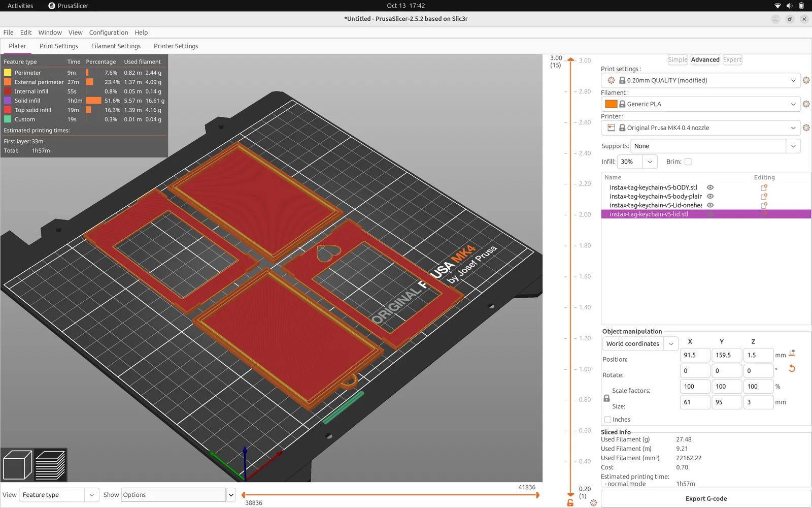Click the scale factors padlock icon
Image resolution: width=812 pixels, height=508 pixels.
pos(606,398)
